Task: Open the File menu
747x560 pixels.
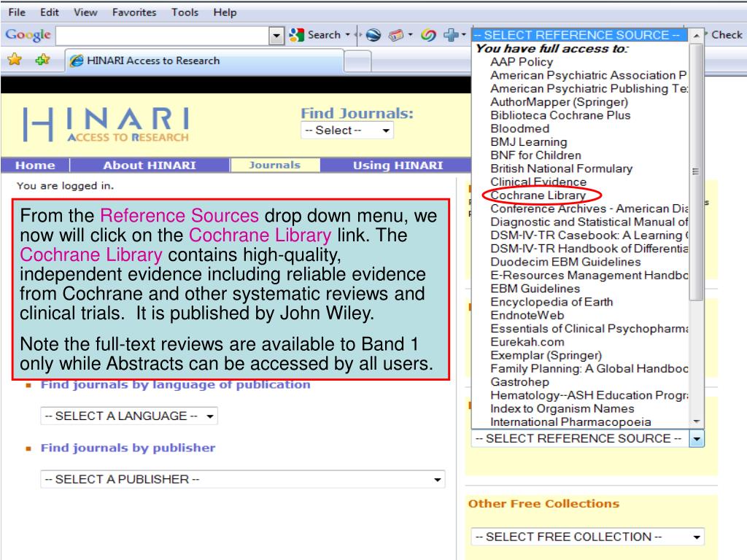Action: tap(18, 12)
